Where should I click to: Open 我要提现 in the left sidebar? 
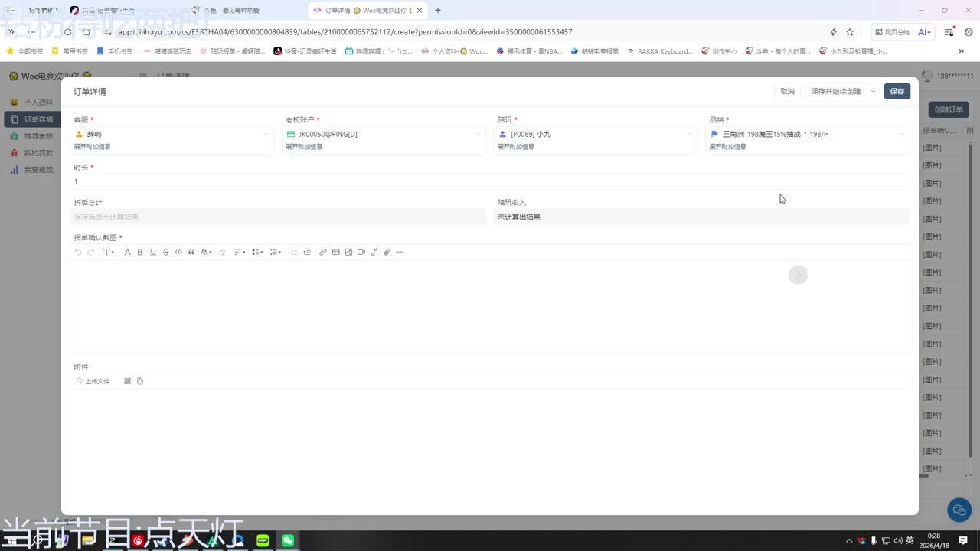click(x=38, y=170)
